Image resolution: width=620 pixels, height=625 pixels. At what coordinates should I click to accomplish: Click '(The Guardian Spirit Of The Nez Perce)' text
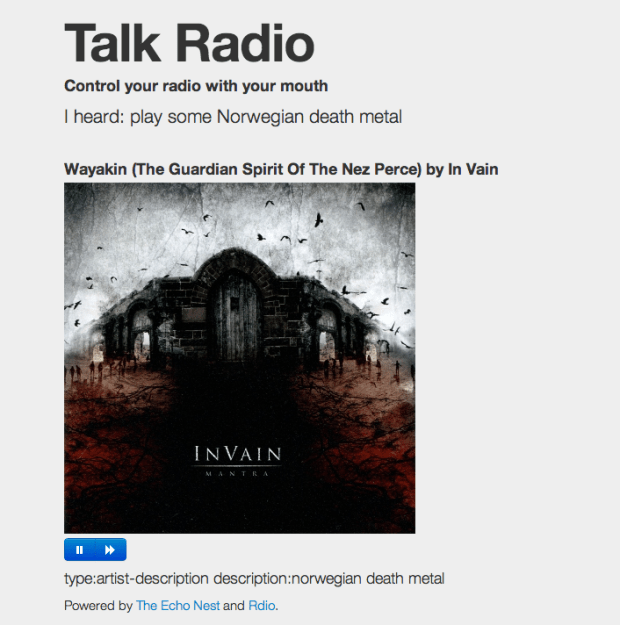[276, 169]
